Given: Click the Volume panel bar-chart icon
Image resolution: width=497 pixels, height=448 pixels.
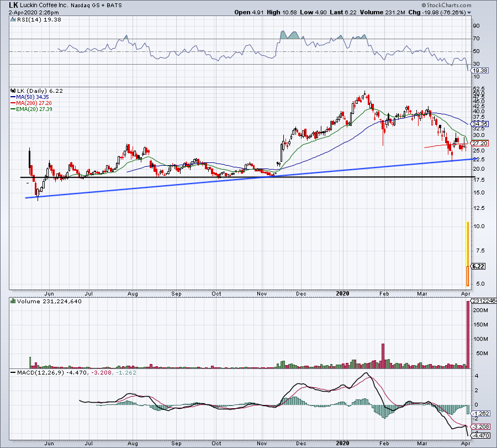Looking at the screenshot, I should pyautogui.click(x=13, y=301).
